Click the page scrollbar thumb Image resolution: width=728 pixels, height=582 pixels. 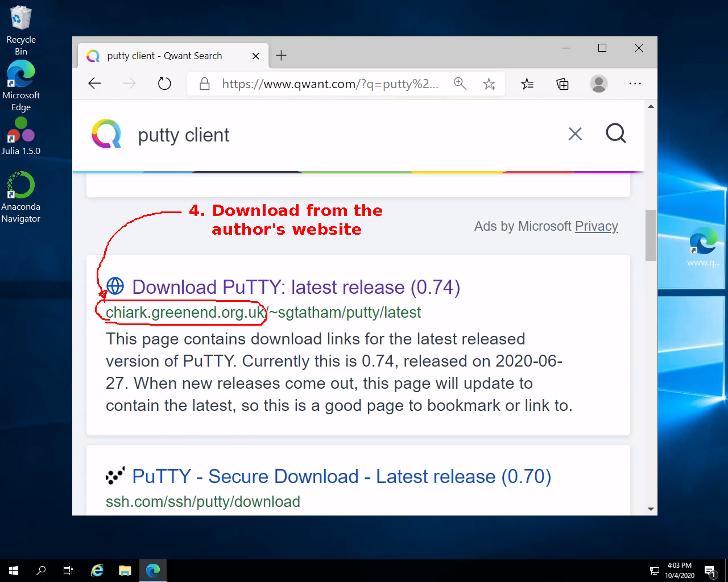pyautogui.click(x=651, y=235)
